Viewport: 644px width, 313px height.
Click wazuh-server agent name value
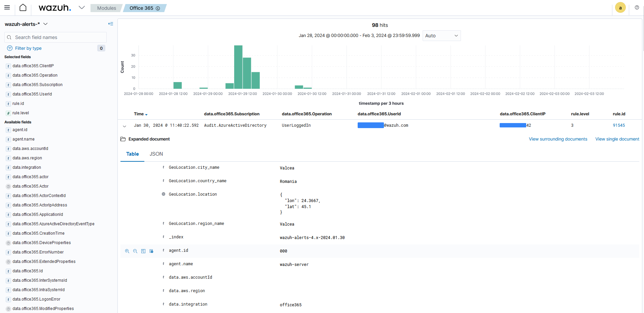294,265
